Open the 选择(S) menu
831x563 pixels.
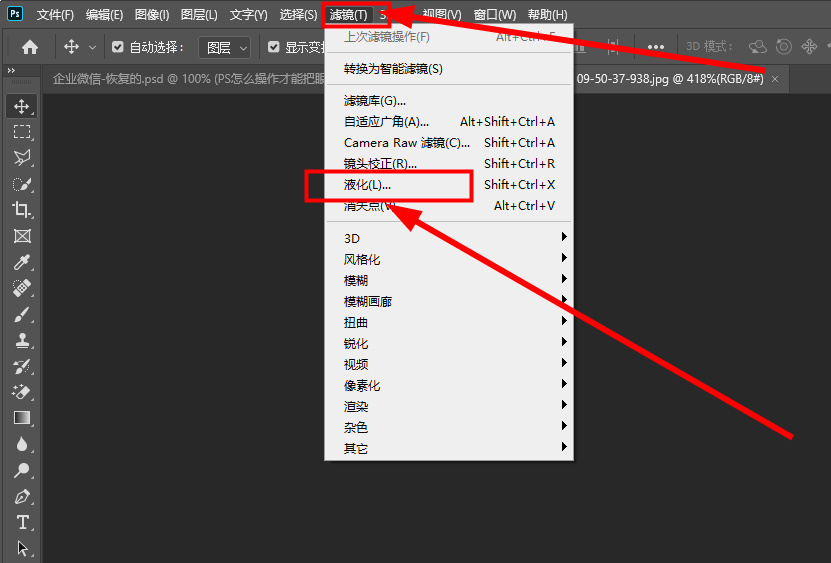[x=298, y=15]
